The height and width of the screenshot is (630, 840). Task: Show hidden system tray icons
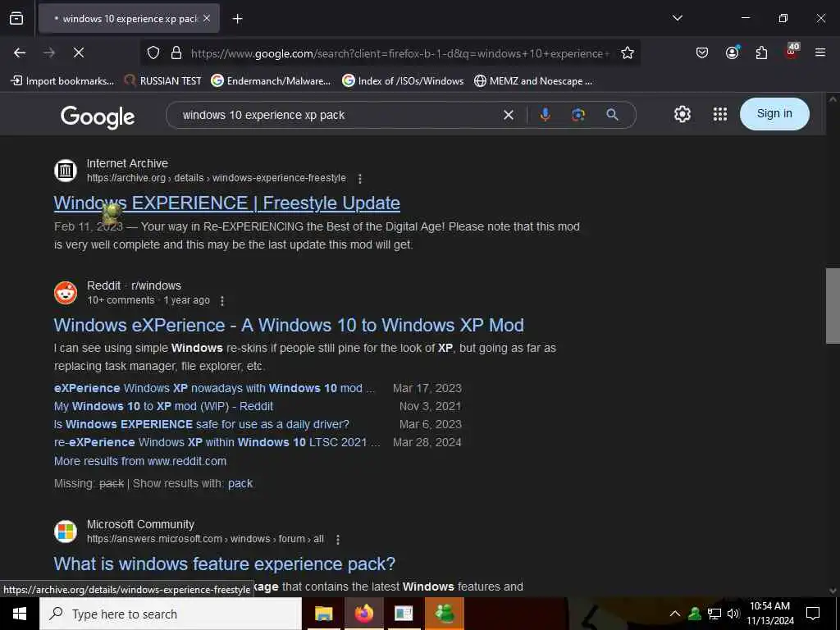pyautogui.click(x=675, y=614)
